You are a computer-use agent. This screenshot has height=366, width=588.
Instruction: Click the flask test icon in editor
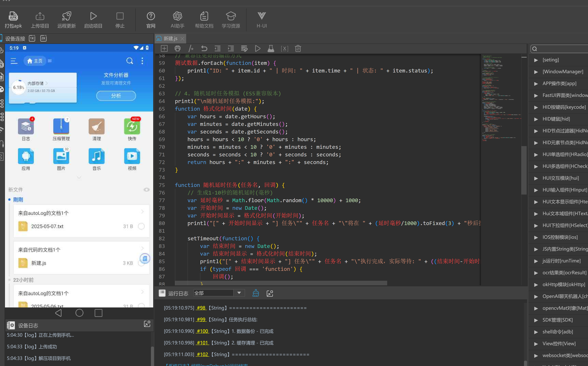271,49
